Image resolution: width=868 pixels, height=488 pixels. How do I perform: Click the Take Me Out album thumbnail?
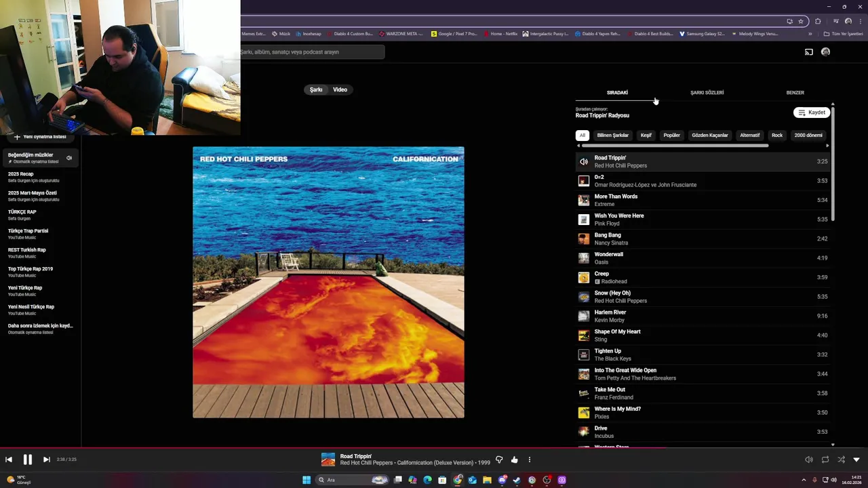point(583,393)
